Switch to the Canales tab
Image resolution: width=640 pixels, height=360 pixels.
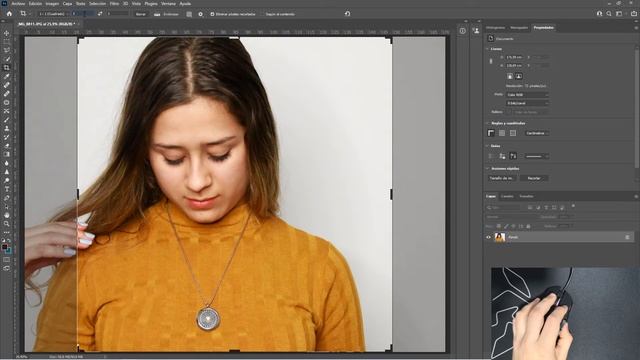pyautogui.click(x=507, y=196)
